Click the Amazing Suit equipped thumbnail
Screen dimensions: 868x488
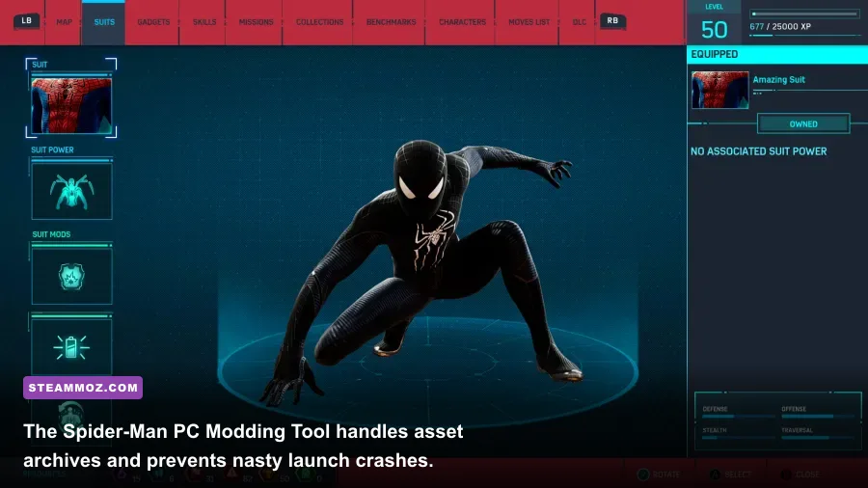[719, 90]
